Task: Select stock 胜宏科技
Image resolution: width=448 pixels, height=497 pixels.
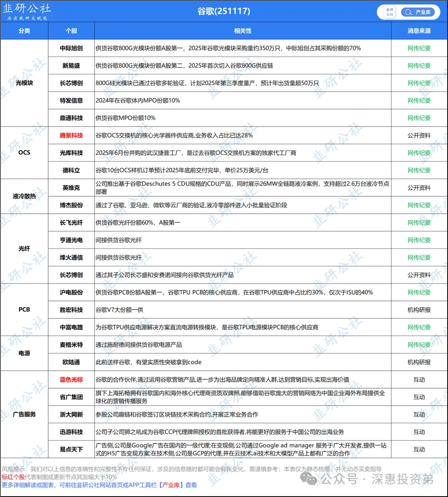Action: point(71,309)
